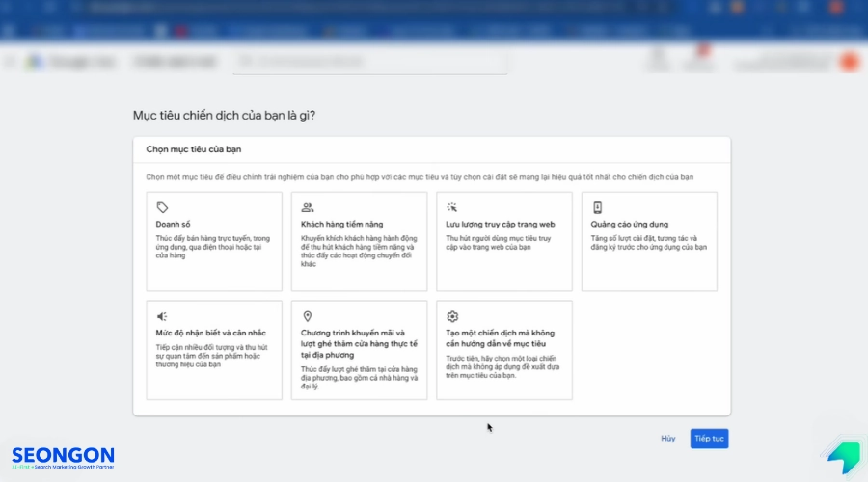The image size is (868, 482).
Task: Choose Mức độ nhận biết và cân nhắc title
Action: click(x=211, y=333)
